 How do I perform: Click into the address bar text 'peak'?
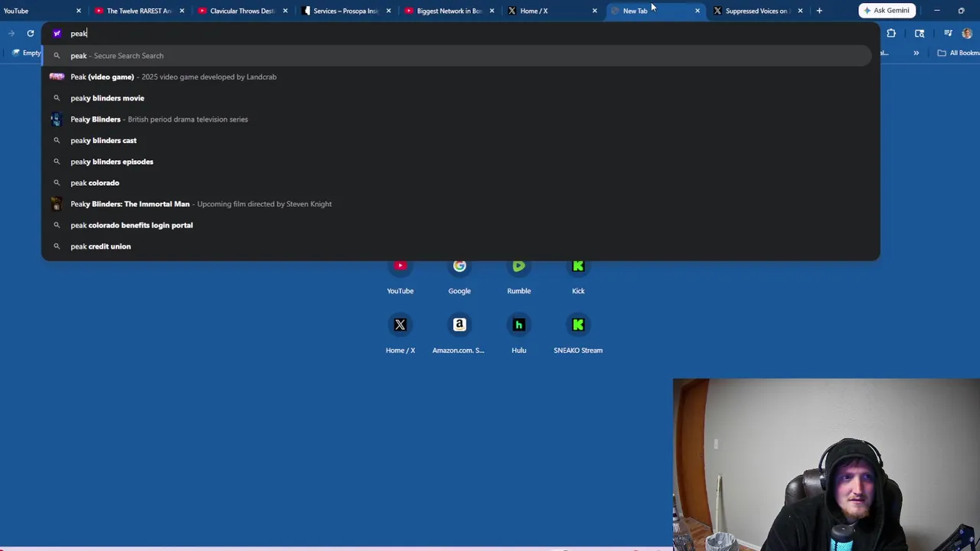tap(79, 34)
